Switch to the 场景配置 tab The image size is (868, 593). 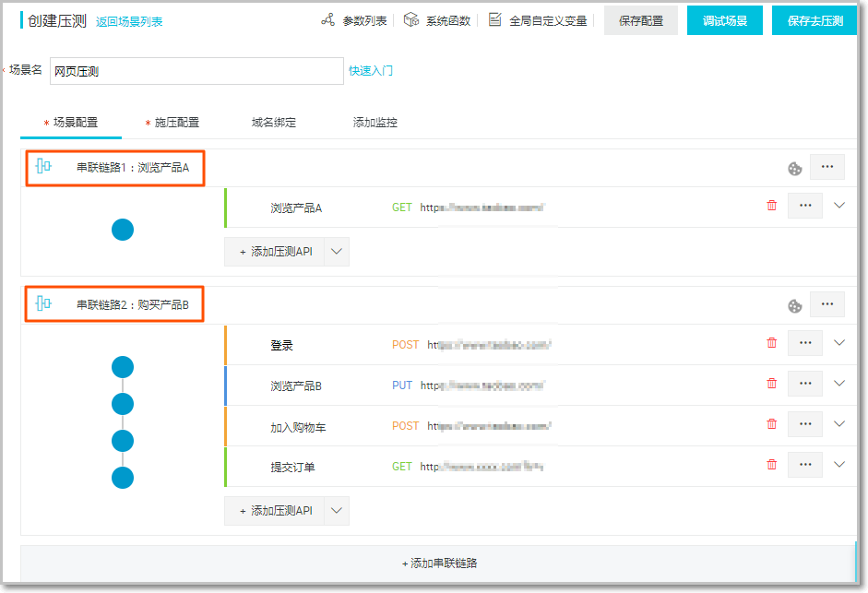71,123
